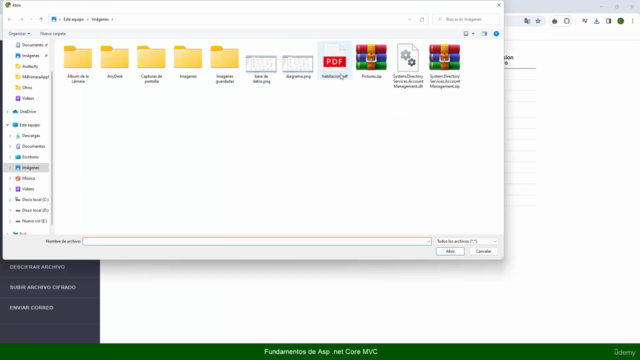The width and height of the screenshot is (640, 360).
Task: Go up one folder level with the up arrow
Action: click(x=41, y=19)
